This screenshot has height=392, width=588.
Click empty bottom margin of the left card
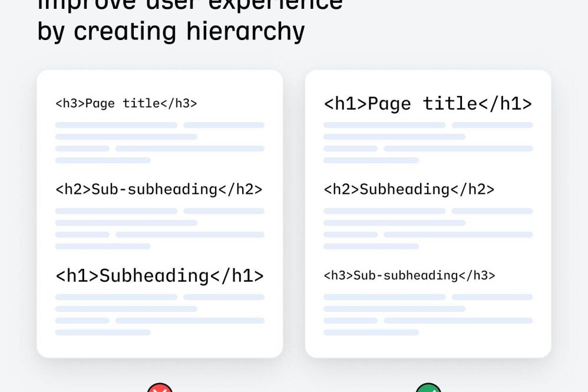point(159,347)
